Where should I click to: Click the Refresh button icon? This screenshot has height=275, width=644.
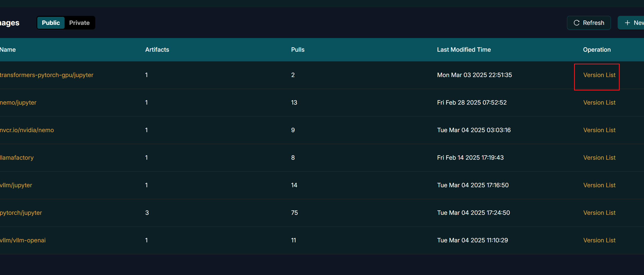click(x=577, y=23)
